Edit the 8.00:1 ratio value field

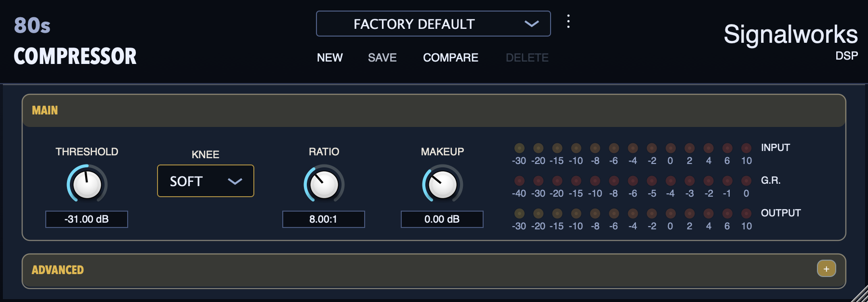click(x=324, y=219)
